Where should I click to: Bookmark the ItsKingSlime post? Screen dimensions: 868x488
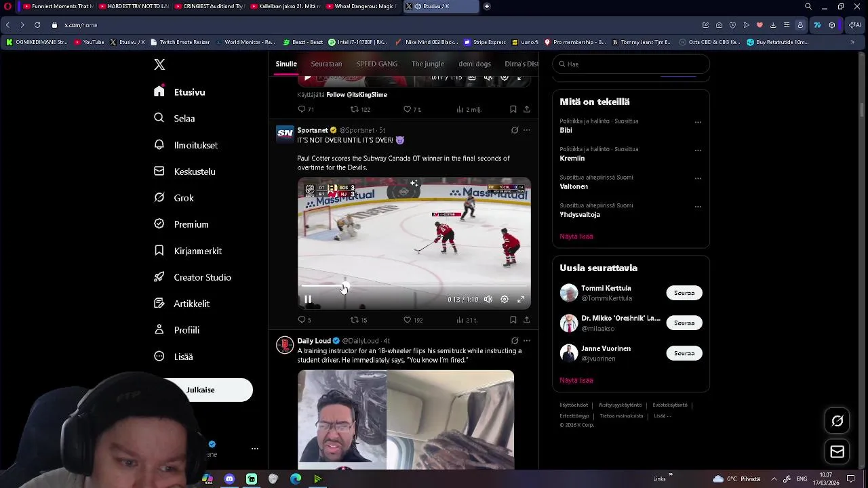[x=513, y=109]
